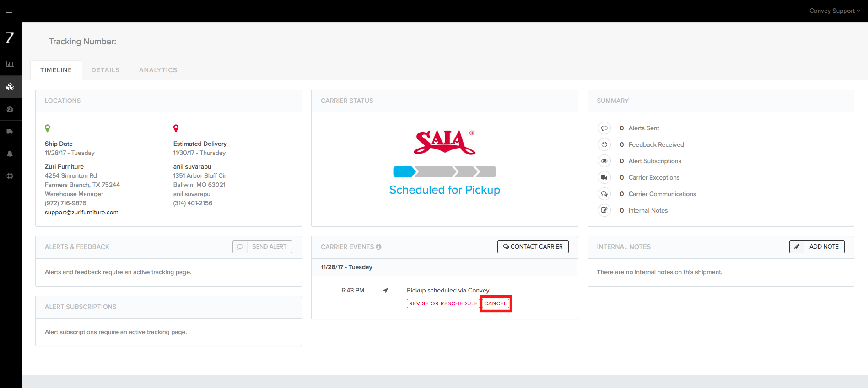Click the 'Warehouse Manager' contact line
The image size is (868, 388).
click(x=74, y=194)
